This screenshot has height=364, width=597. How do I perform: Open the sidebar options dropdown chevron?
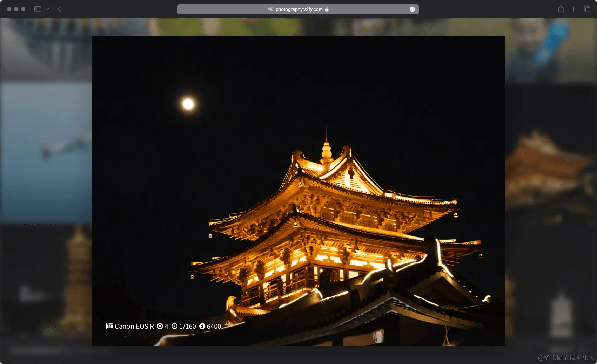pos(47,9)
